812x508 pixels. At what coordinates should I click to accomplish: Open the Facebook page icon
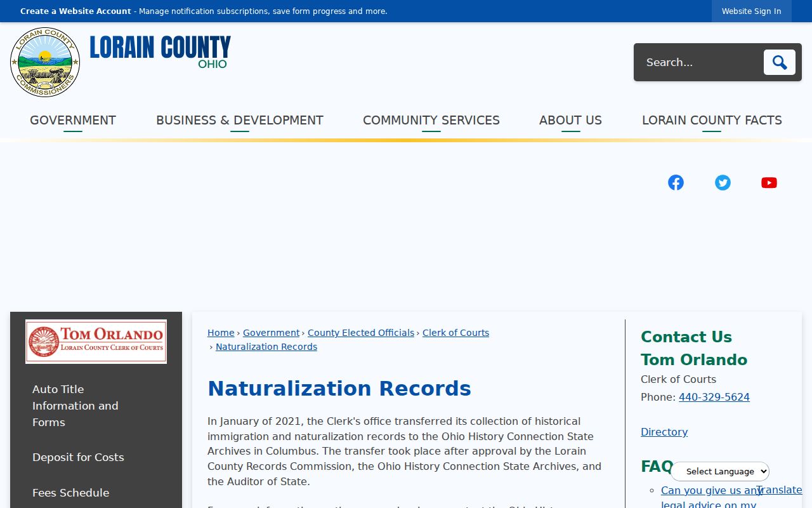(x=676, y=183)
